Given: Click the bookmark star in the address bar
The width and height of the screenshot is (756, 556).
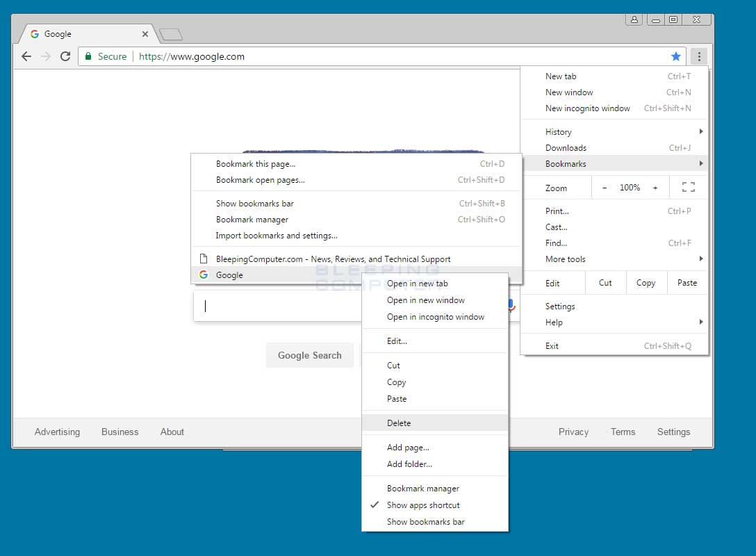Looking at the screenshot, I should (675, 56).
